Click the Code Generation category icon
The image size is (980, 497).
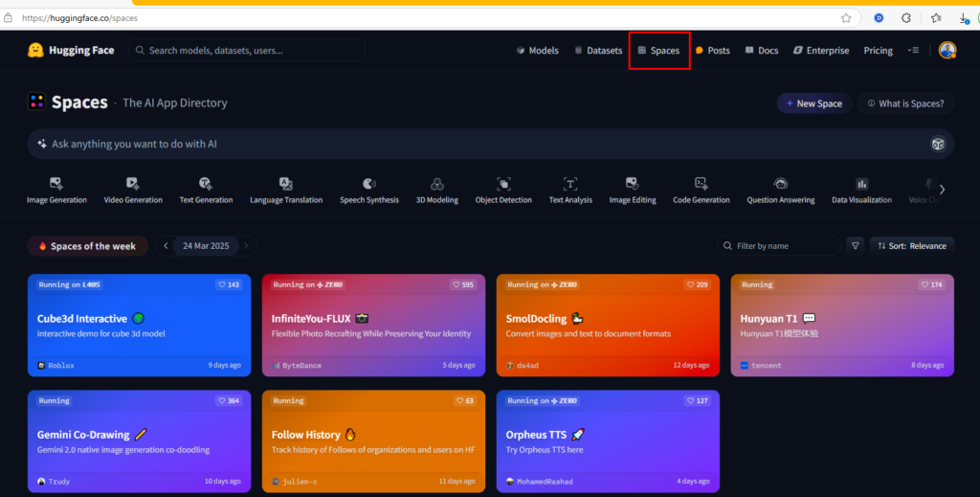pos(702,183)
